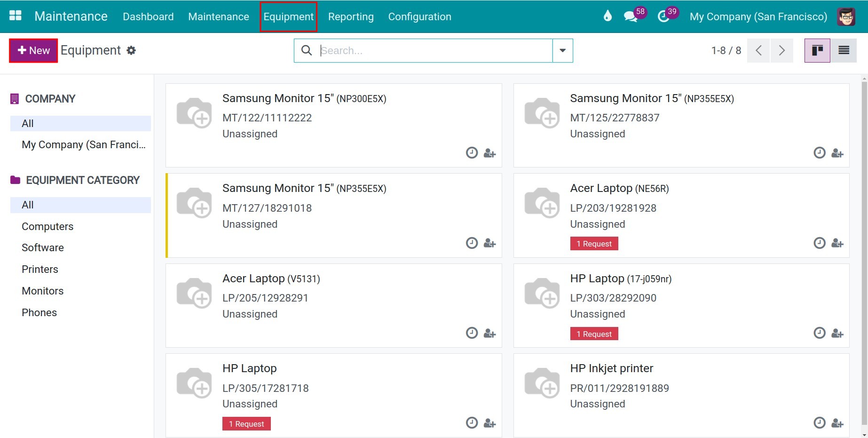Open activity clock on Acer Laptop NE56R card
Screen dimensions: 868x438
click(x=820, y=243)
